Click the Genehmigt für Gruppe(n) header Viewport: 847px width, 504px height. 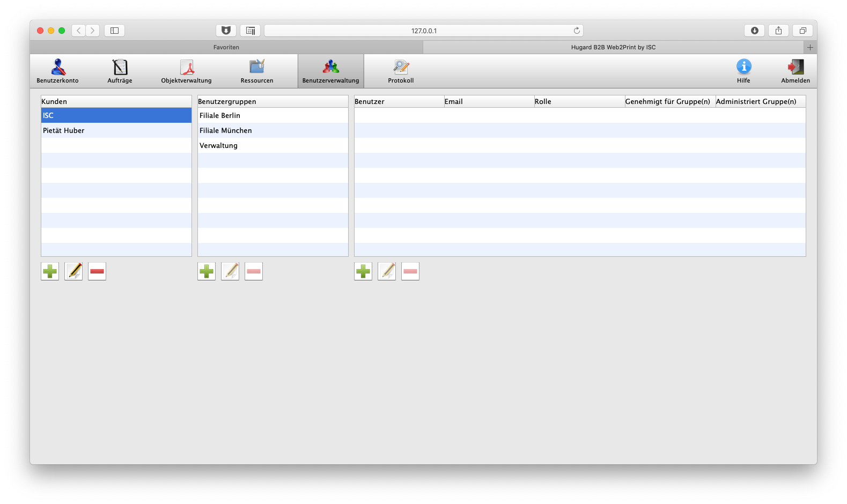click(670, 101)
